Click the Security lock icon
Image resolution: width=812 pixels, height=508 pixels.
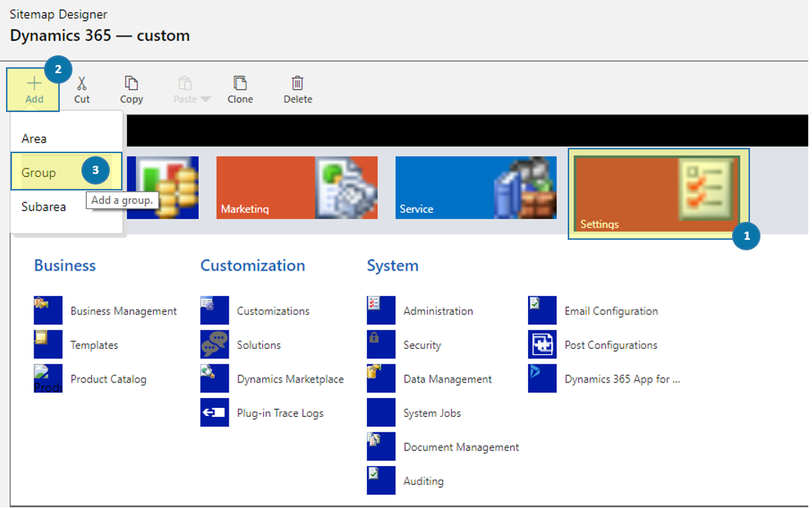pos(381,344)
